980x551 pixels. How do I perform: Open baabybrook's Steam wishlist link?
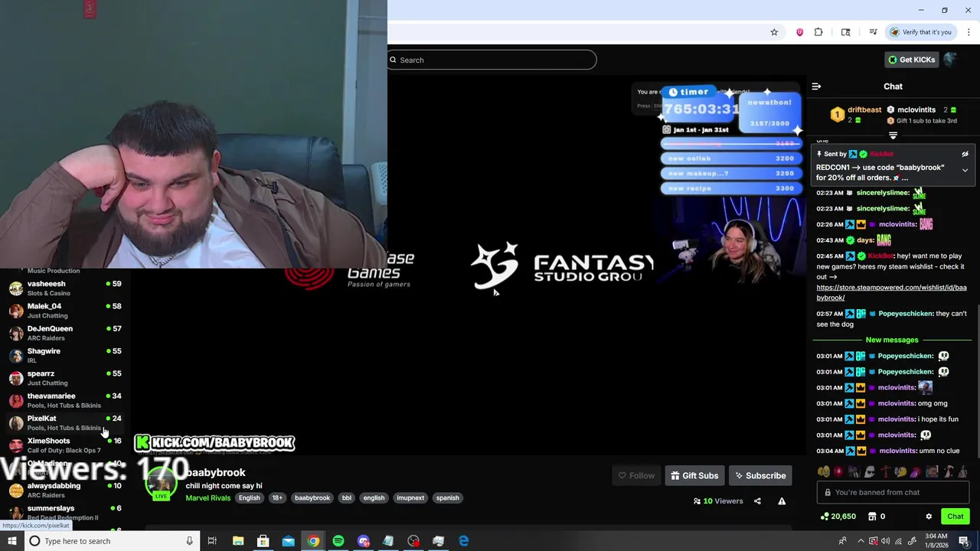[891, 292]
